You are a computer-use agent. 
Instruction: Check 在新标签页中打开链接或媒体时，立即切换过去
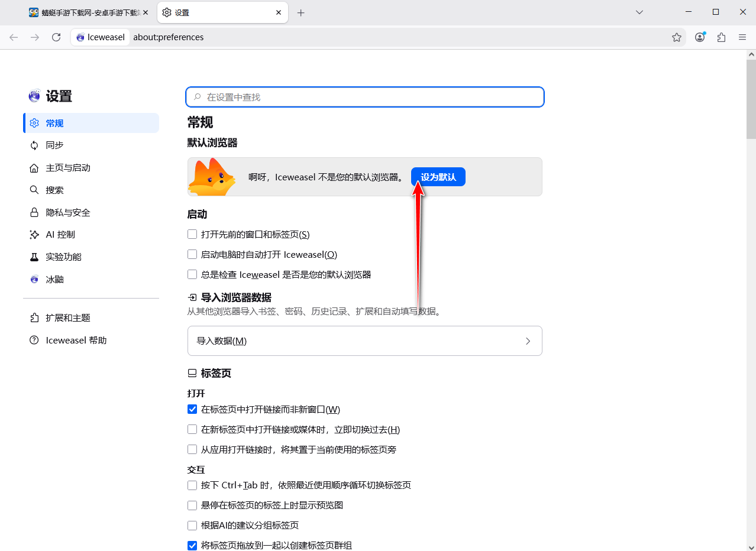click(192, 429)
